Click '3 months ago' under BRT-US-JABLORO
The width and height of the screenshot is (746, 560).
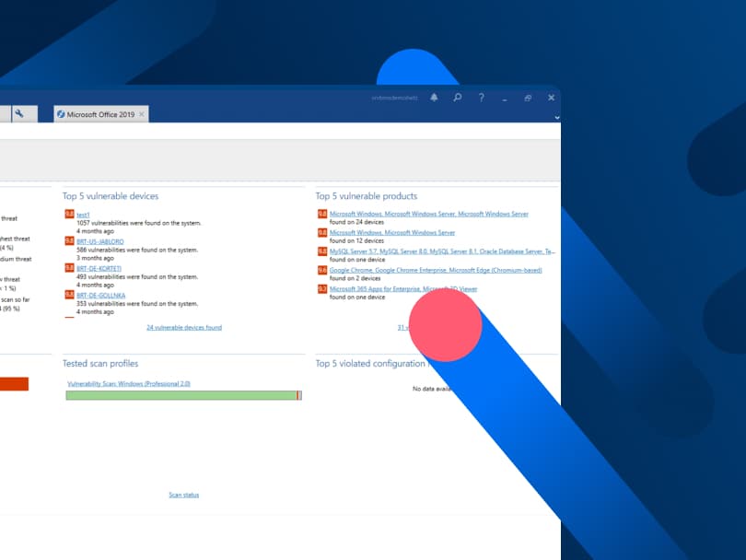[x=95, y=258]
